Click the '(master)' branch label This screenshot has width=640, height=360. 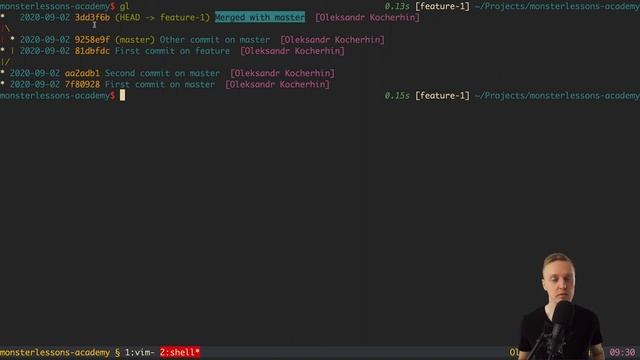[x=135, y=40]
